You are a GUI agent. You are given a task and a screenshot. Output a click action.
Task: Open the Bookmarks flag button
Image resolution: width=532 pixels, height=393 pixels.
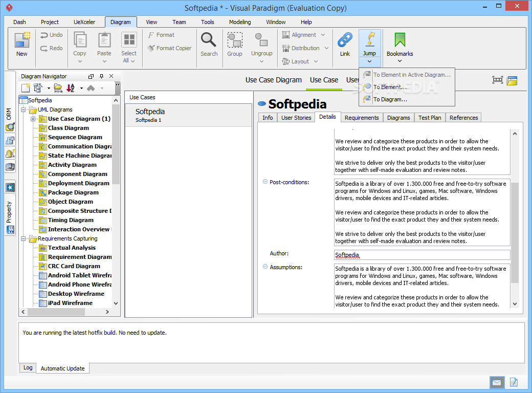(x=400, y=44)
